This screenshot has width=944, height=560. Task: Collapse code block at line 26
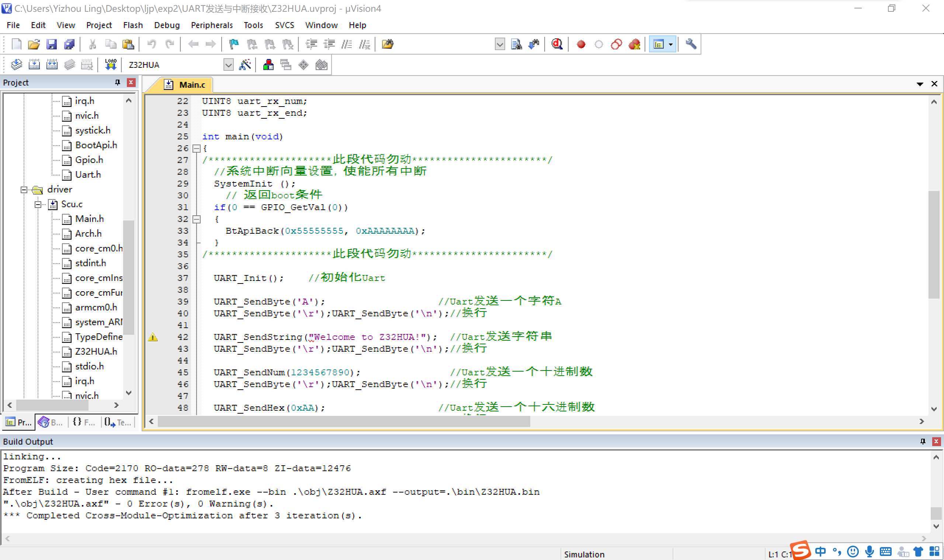(196, 148)
